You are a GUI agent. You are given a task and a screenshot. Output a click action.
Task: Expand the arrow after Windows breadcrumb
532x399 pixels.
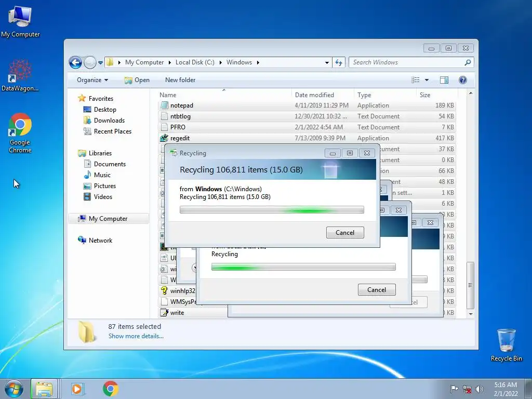click(x=258, y=62)
